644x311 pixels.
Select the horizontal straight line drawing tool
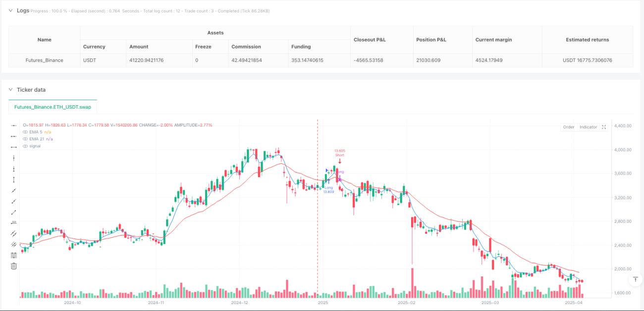point(14,125)
